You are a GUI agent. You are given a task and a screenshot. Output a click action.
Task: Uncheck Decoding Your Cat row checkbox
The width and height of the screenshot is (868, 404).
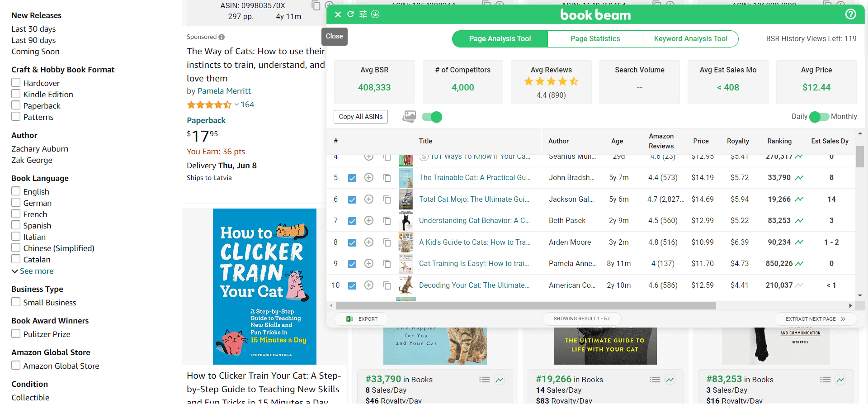coord(352,285)
